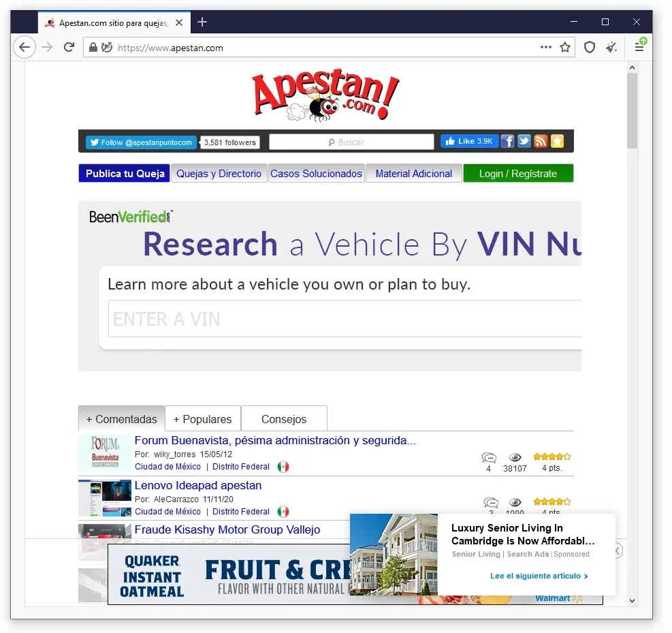Click Distrito Federal in Lenovo Ideapad row
The image size is (672, 633).
(241, 512)
